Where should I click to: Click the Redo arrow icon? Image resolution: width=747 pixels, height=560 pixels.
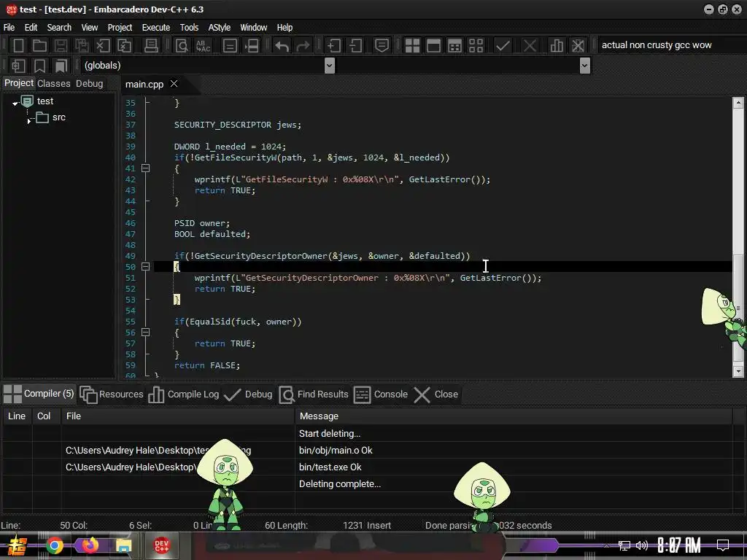point(303,46)
